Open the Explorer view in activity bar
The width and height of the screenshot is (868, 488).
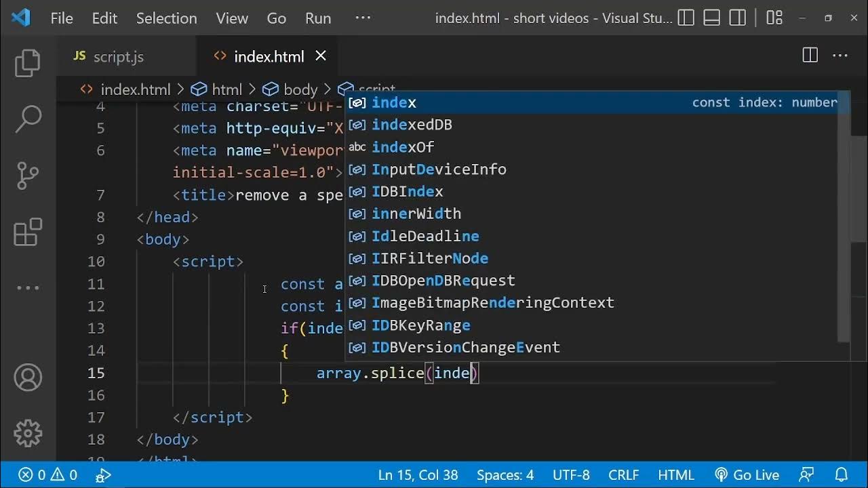point(28,63)
